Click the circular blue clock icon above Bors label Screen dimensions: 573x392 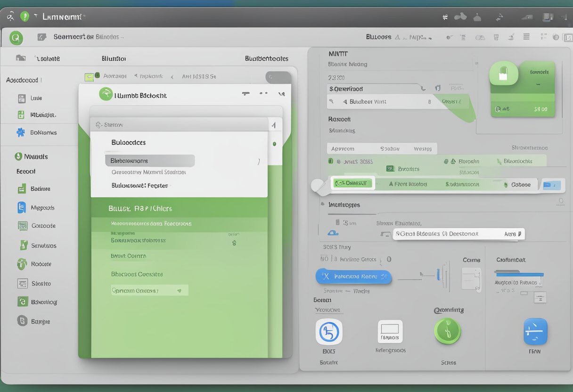[x=329, y=332]
